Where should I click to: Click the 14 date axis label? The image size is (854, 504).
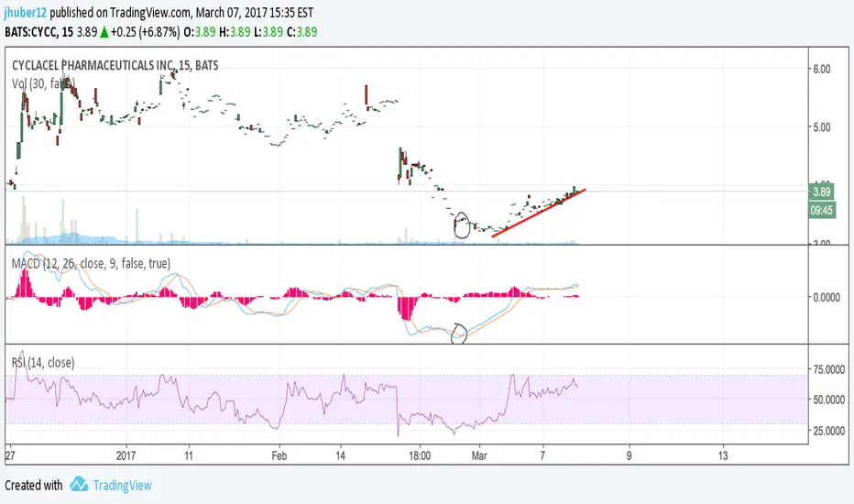coord(340,455)
